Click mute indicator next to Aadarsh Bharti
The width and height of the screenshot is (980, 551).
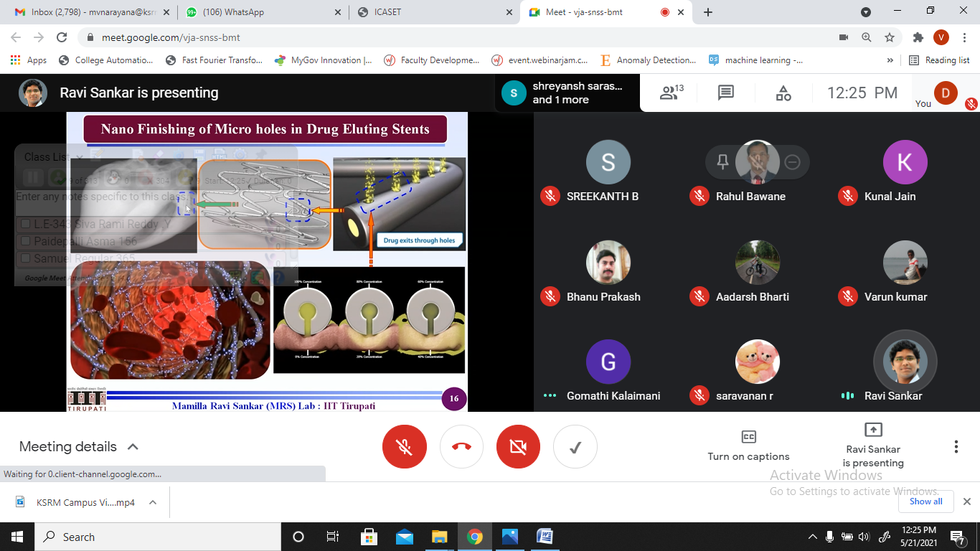[699, 296]
